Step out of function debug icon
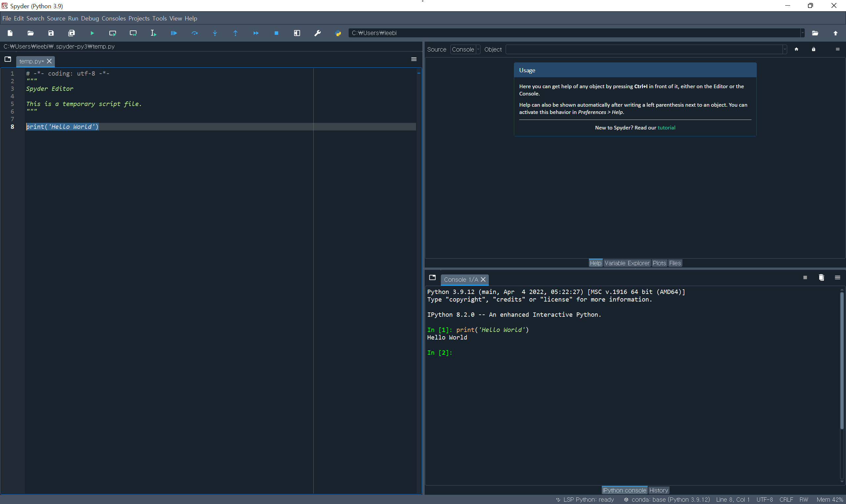The image size is (846, 504). pos(235,33)
